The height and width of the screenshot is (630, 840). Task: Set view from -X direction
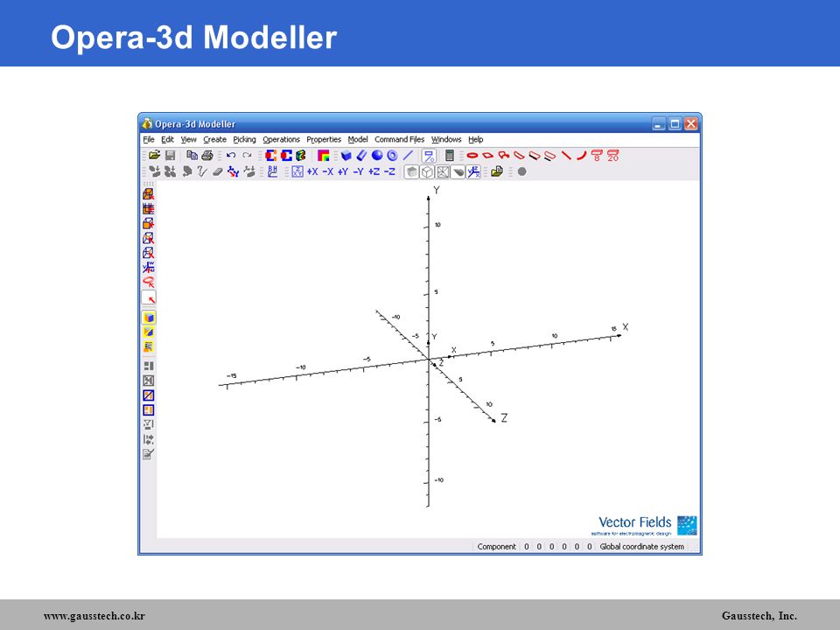328,171
